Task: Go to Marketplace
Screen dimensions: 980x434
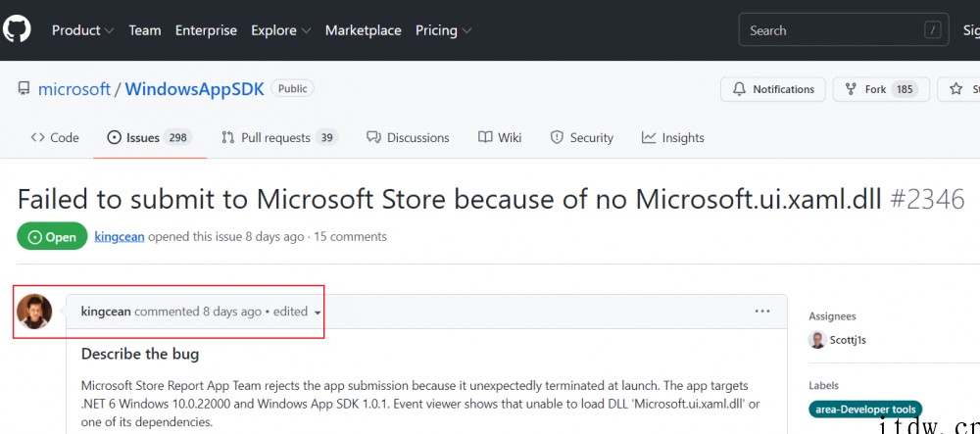Action: (364, 30)
